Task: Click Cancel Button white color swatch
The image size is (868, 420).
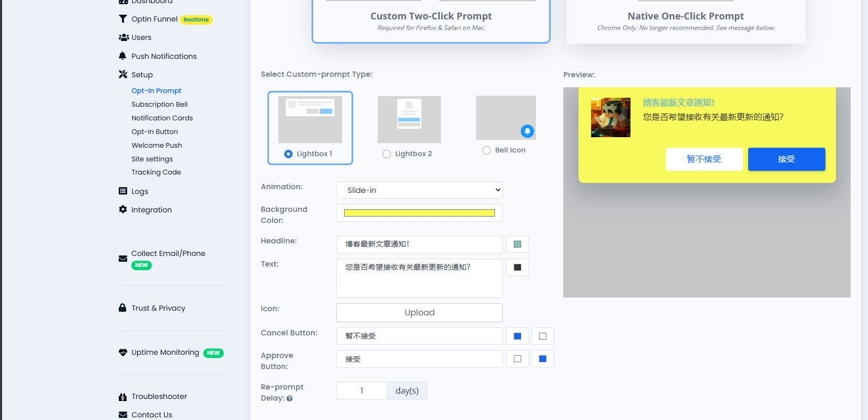Action: click(543, 336)
